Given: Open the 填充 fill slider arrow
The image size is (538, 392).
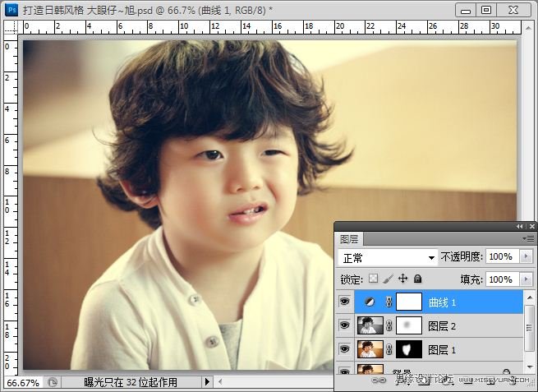Looking at the screenshot, I should (x=526, y=279).
